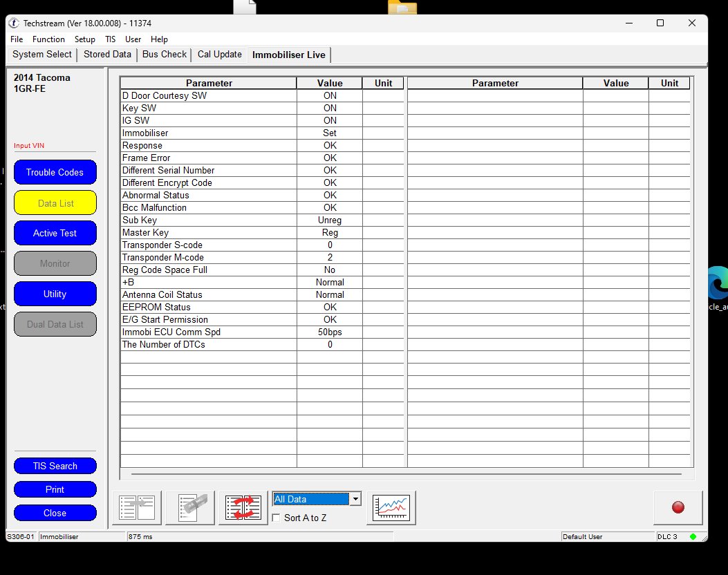The width and height of the screenshot is (728, 575).
Task: Select the Bcc Malfunction row
Action: 262,207
